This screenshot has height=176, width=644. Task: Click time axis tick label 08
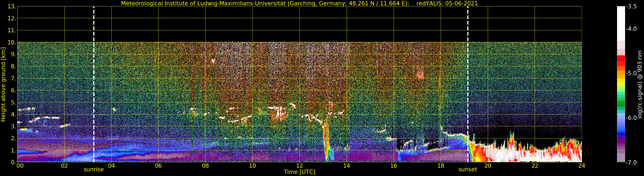tap(205, 166)
